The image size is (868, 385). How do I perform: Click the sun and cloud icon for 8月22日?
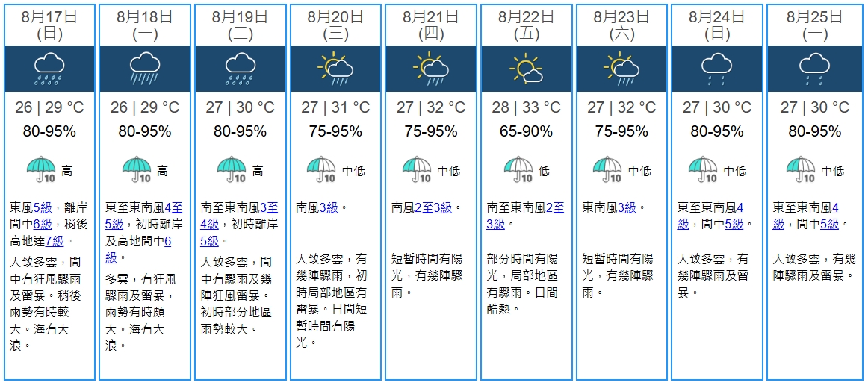click(x=527, y=68)
